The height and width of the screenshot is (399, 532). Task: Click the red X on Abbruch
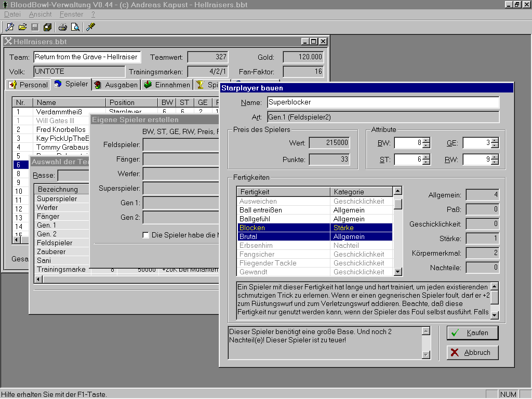coord(455,352)
